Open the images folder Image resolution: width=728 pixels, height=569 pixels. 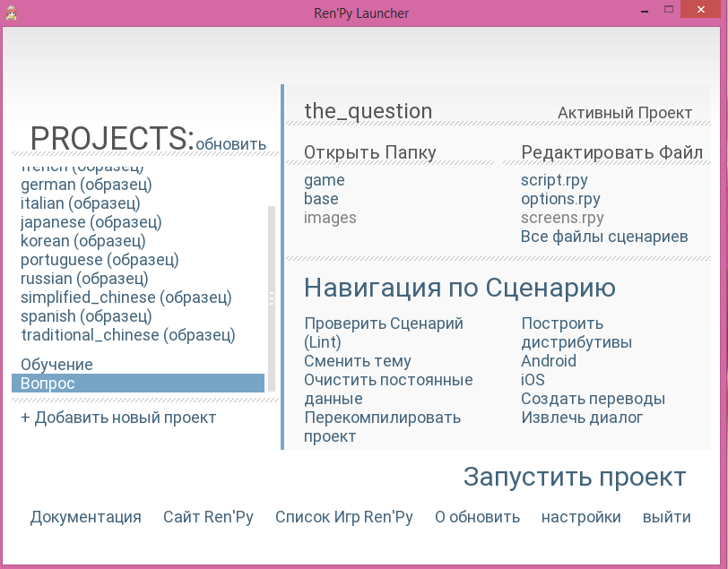[330, 218]
